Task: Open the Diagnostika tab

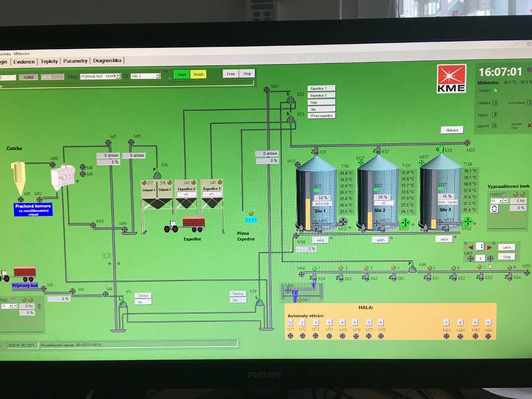Action: click(x=107, y=60)
